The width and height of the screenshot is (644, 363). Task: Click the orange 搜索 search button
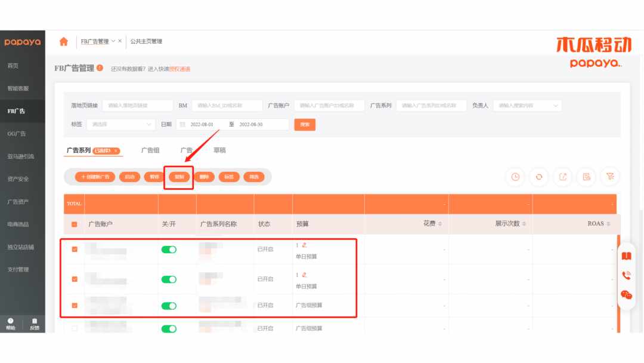click(x=305, y=125)
